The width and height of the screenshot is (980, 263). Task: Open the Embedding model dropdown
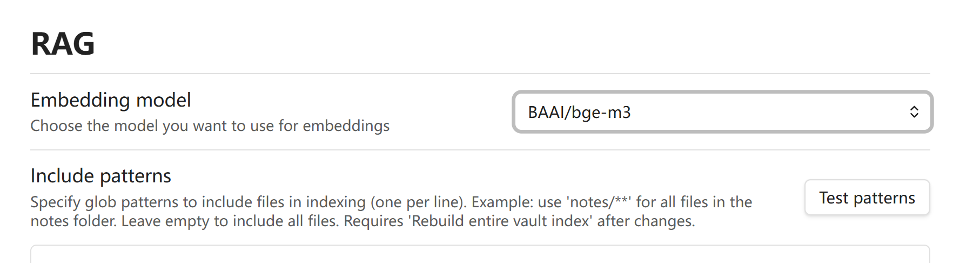point(722,112)
